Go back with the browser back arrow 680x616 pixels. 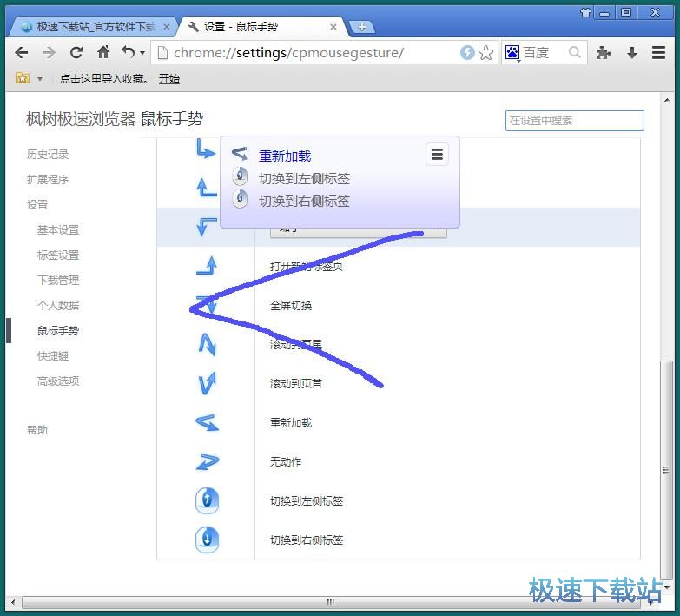[21, 53]
